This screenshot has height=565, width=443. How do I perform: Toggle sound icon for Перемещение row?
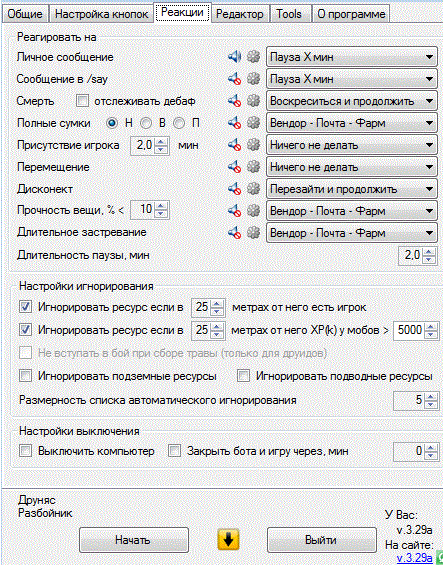click(234, 167)
